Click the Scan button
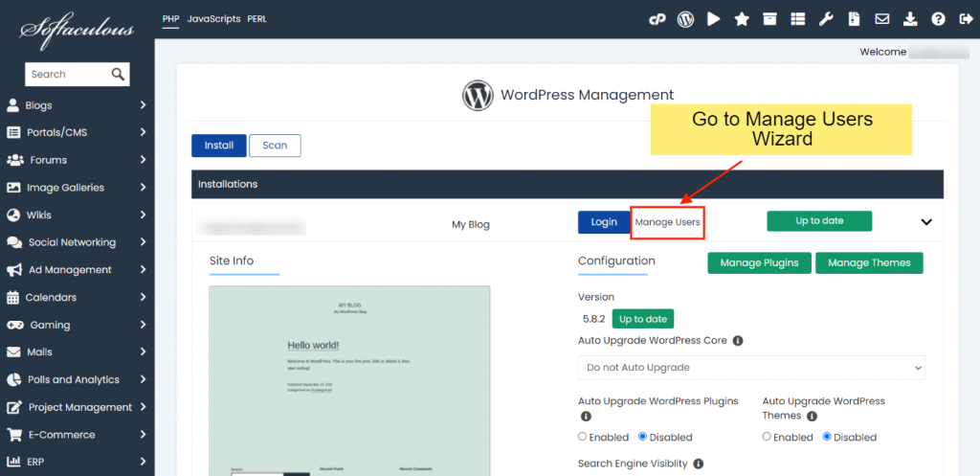Screen dimensions: 980x476 (275, 146)
